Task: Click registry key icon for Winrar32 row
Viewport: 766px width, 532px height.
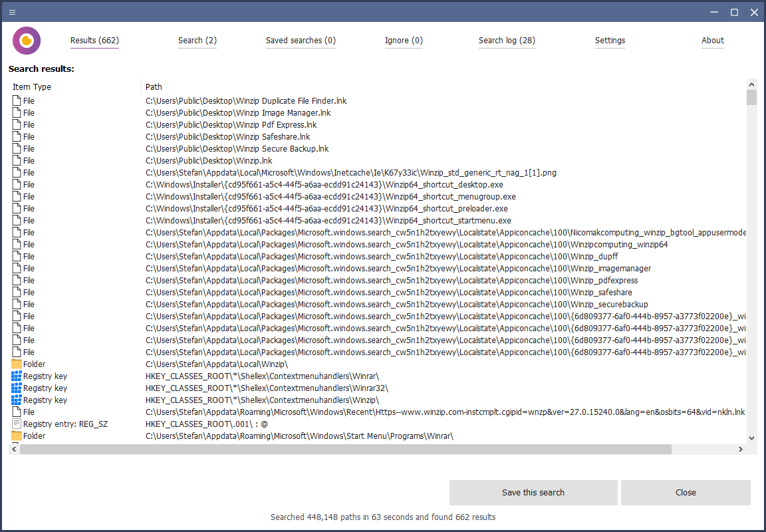Action: 17,388
